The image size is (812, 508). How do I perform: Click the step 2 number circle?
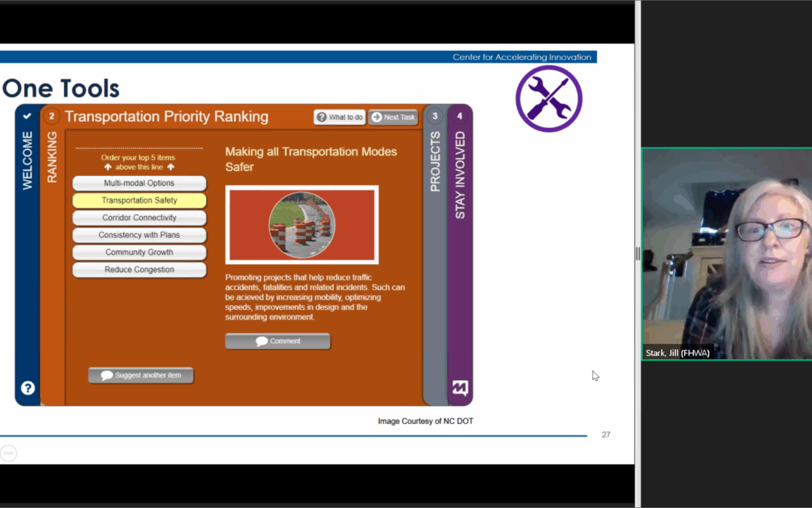(x=51, y=116)
